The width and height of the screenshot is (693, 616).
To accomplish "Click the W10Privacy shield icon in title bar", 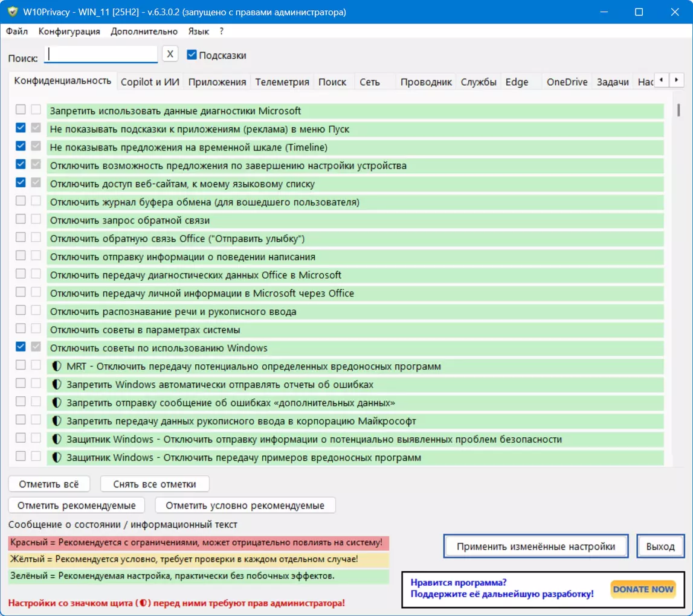I will pyautogui.click(x=13, y=12).
